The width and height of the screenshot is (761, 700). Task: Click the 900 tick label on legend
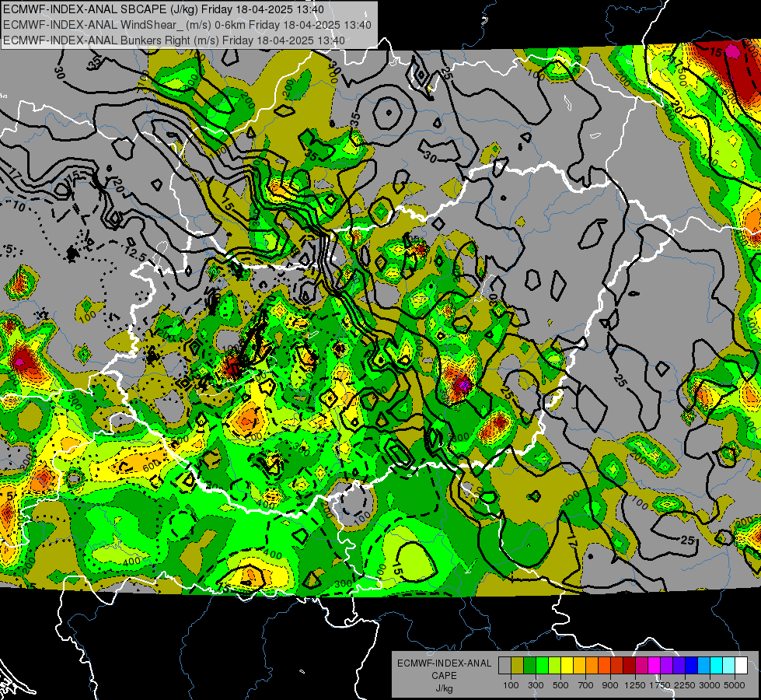pos(610,685)
